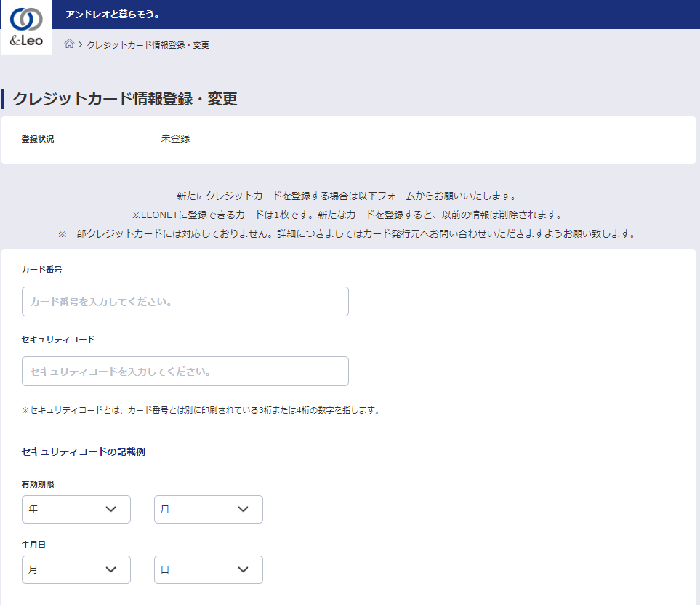Open the expiry year (年) dropdown
Image resolution: width=700 pixels, height=605 pixels.
[x=76, y=510]
